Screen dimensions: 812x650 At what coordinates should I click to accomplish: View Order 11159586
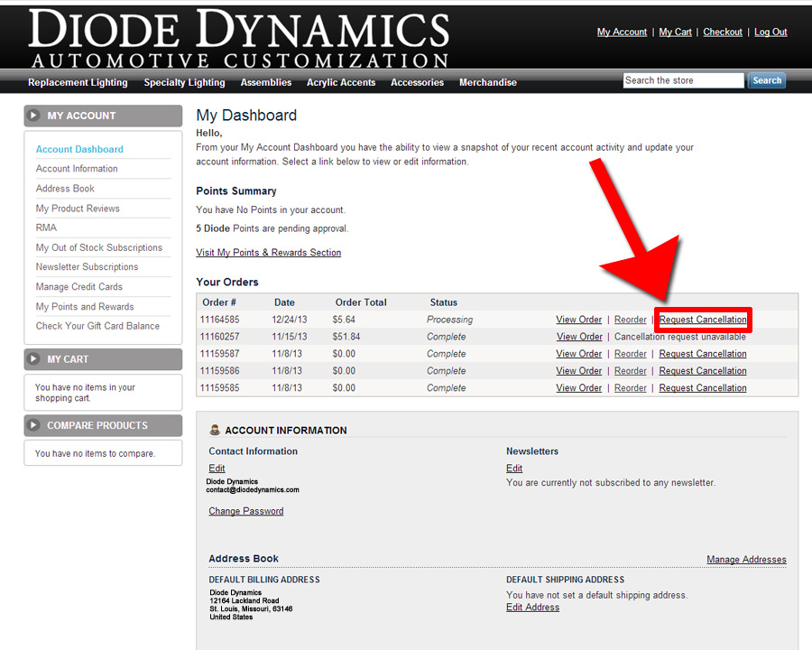pos(578,371)
